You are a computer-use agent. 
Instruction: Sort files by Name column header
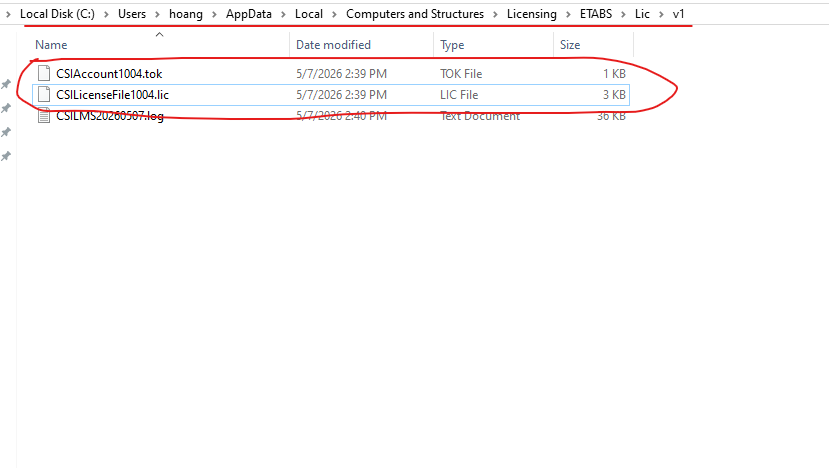(x=51, y=45)
